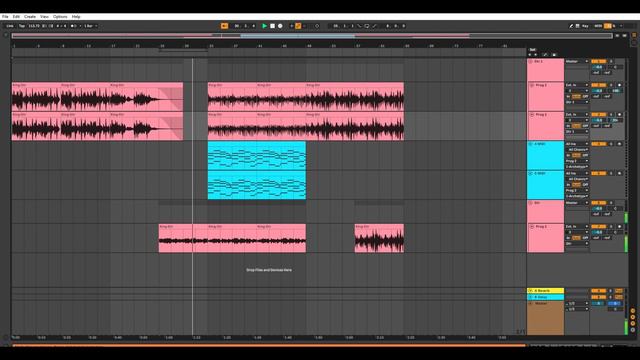Screen dimensions: 640x360
Task: Fold the first Prog 1 track header
Action: (x=532, y=85)
